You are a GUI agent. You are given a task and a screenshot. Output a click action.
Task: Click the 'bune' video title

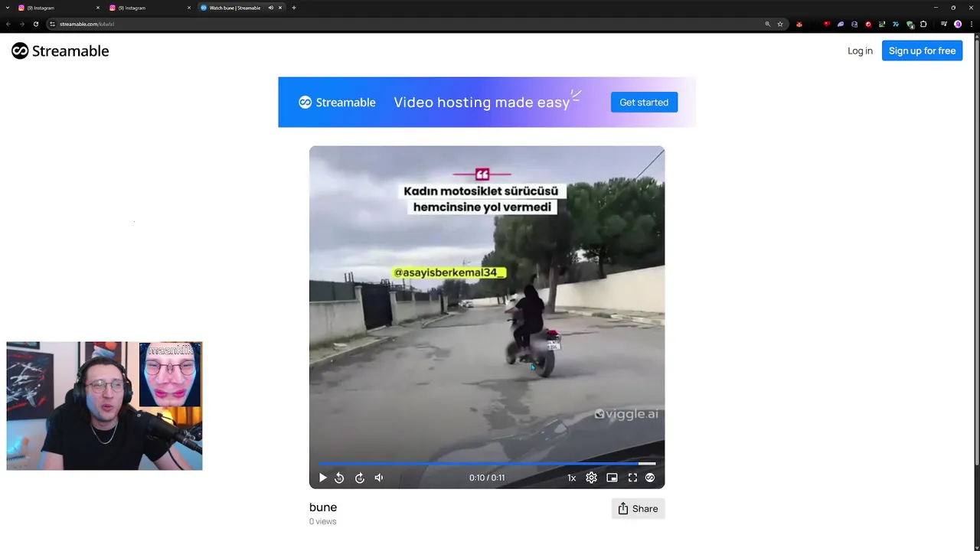(323, 507)
